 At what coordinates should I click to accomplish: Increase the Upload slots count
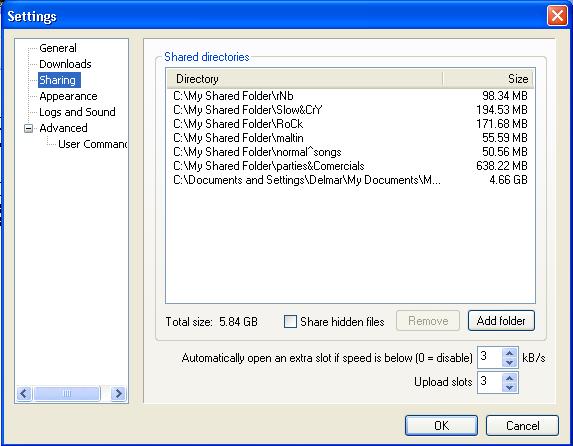[x=510, y=377]
